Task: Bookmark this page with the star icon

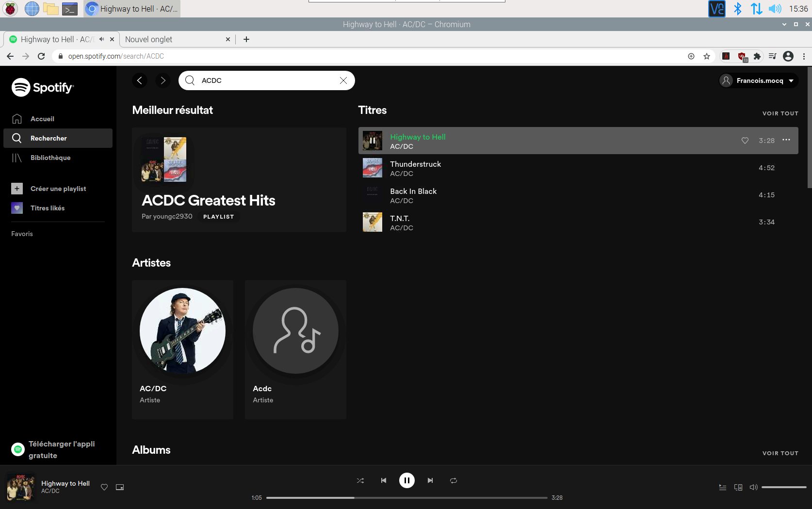Action: point(707,56)
